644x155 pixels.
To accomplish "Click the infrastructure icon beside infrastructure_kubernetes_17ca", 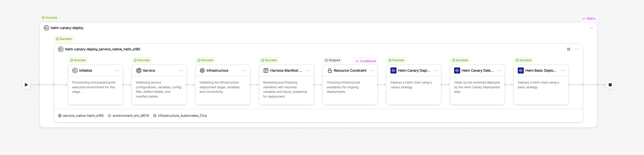I will point(155,116).
